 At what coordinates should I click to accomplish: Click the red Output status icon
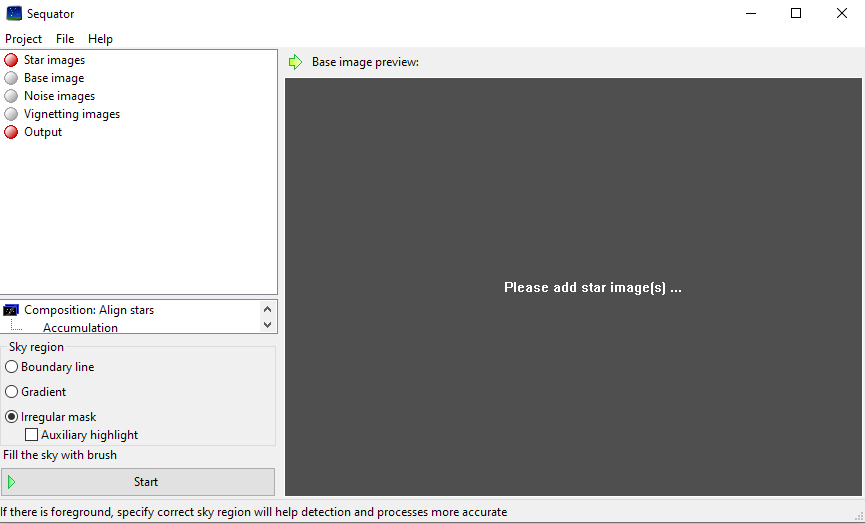point(11,132)
